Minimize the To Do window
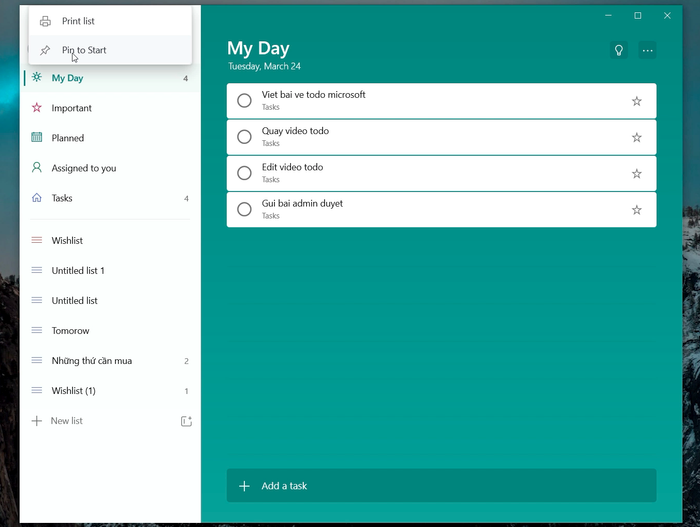700x527 pixels. (x=608, y=16)
